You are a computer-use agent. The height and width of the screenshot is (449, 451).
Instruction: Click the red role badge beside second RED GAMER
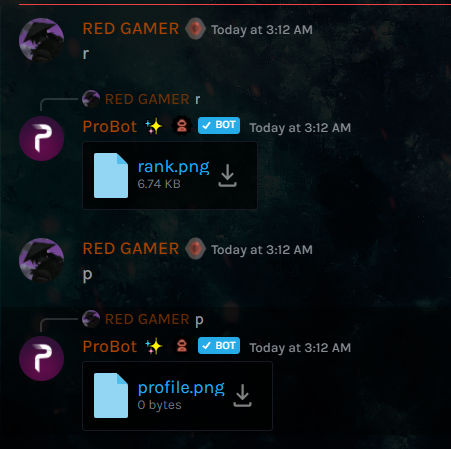coord(195,249)
